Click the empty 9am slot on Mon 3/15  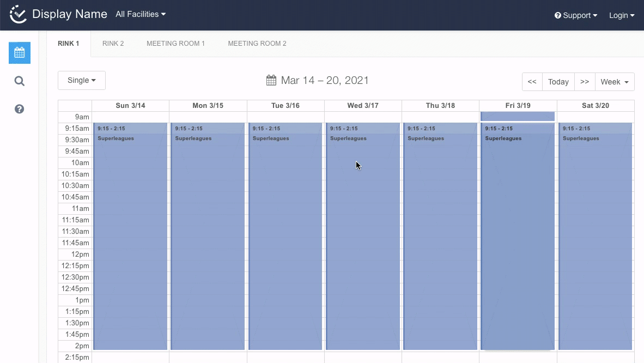pyautogui.click(x=208, y=117)
